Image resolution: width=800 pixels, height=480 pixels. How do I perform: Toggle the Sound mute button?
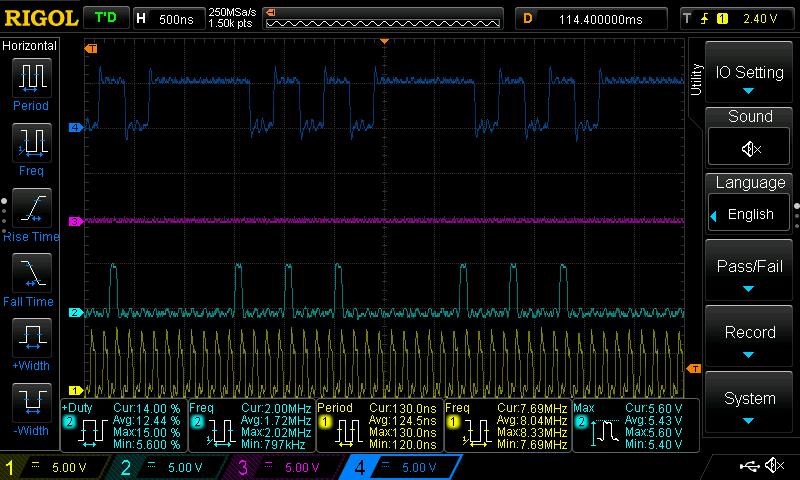(x=749, y=147)
